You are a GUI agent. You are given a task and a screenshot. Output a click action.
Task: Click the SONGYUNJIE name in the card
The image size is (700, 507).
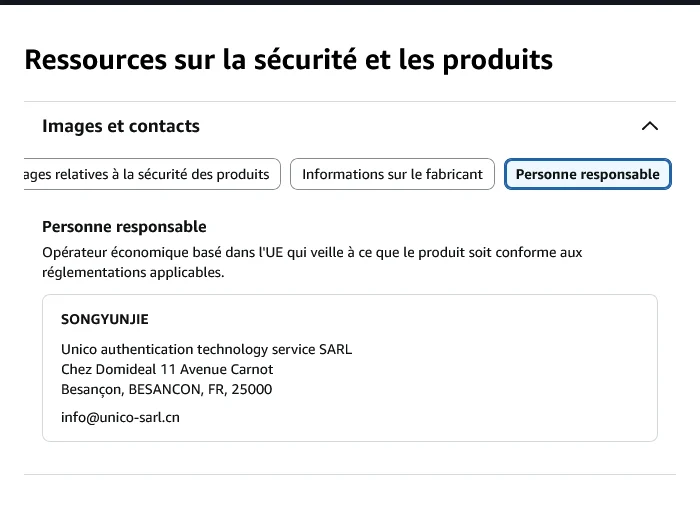click(x=105, y=319)
